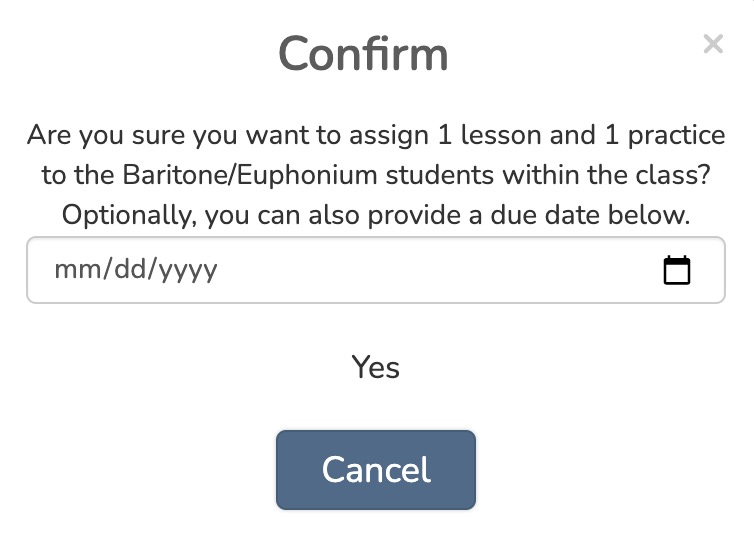Click empty space right of yyyy in date box

(x=430, y=270)
